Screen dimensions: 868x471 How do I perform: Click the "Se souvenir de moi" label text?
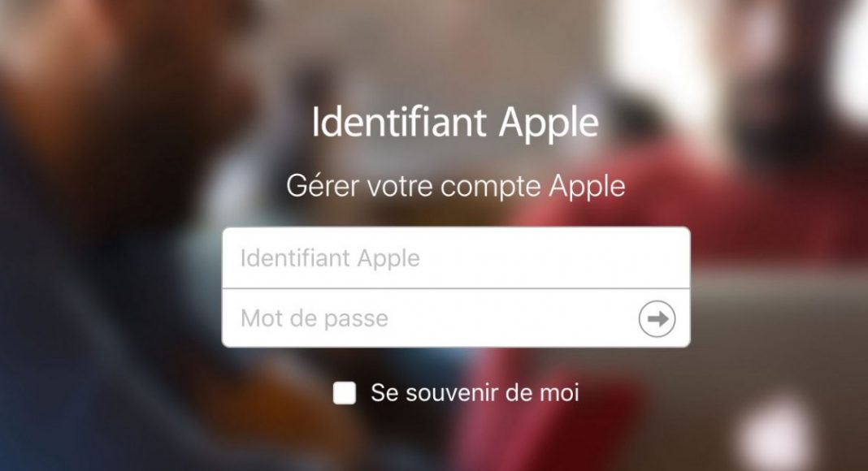pos(475,392)
